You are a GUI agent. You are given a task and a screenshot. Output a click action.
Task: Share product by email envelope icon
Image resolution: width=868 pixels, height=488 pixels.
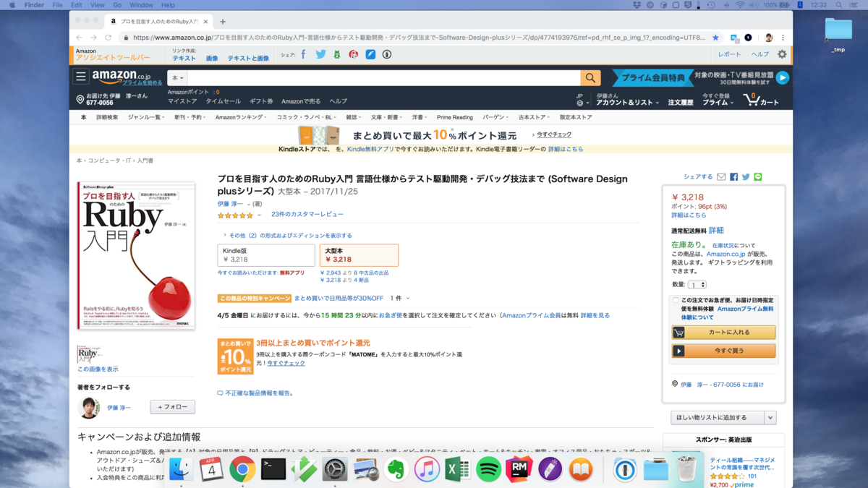point(721,177)
